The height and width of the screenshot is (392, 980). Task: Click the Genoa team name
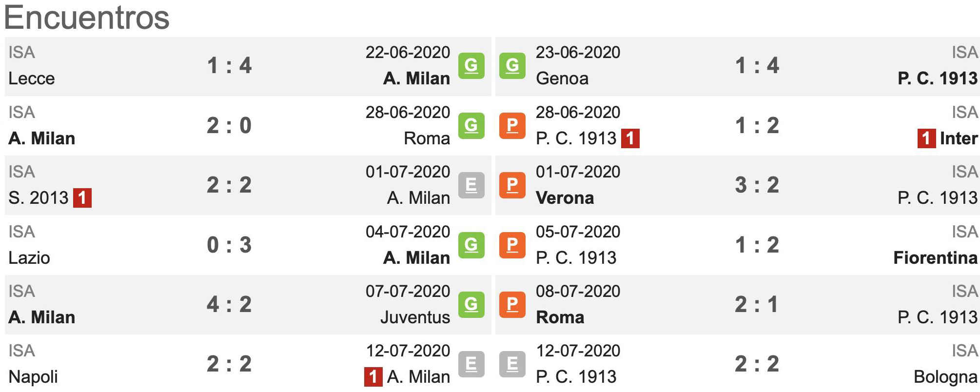click(x=562, y=78)
